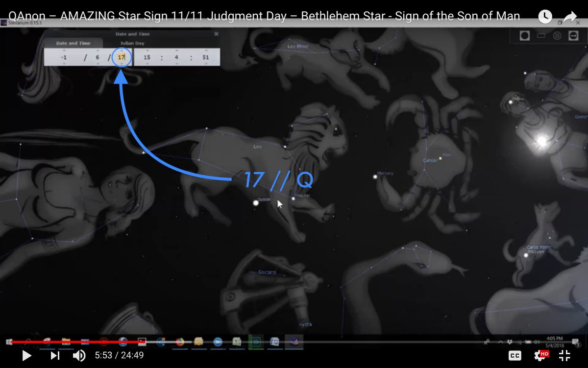Toggle Stellarium Telrad sight icon

pos(557,35)
